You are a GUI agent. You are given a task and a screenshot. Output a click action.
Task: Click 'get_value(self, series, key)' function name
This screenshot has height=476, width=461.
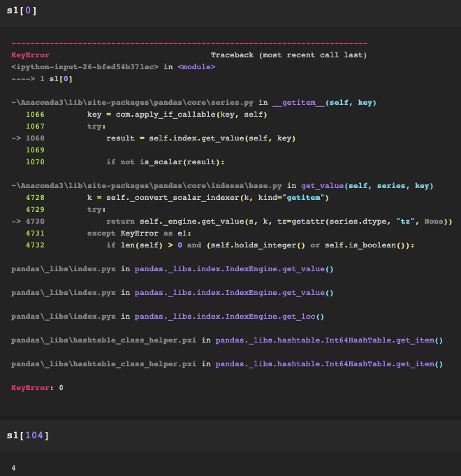367,186
